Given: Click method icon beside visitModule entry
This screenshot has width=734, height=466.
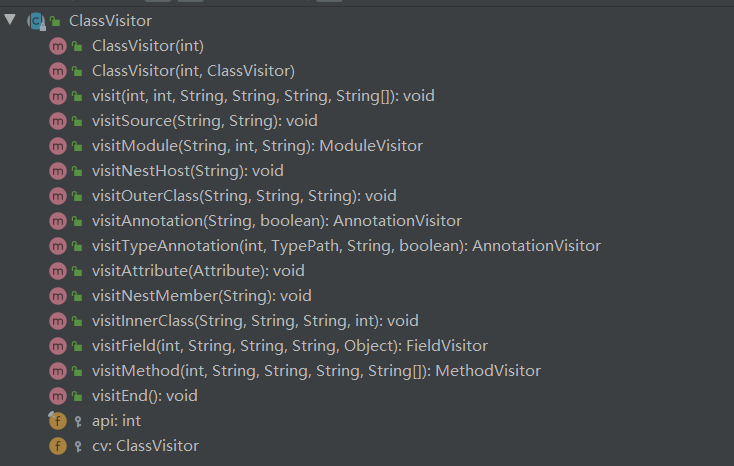Looking at the screenshot, I should pyautogui.click(x=57, y=146).
